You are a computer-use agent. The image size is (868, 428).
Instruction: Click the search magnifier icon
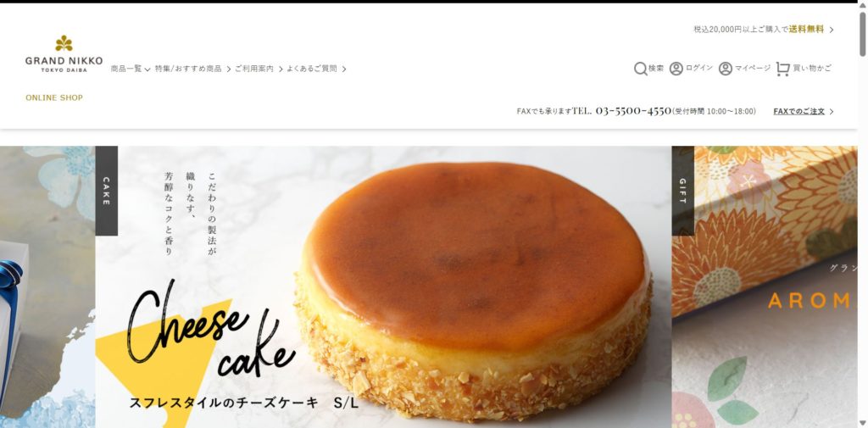pyautogui.click(x=641, y=69)
